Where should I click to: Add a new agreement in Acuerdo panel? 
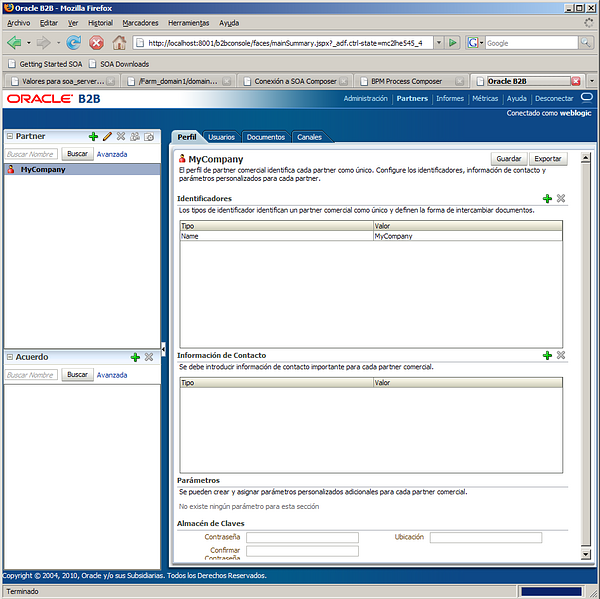tap(135, 357)
